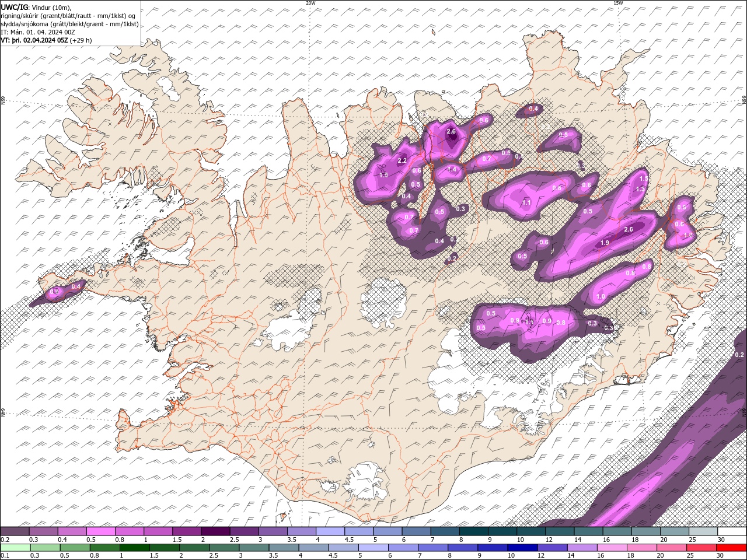Image resolution: width=747 pixels, height=560 pixels.
Task: Select the 18 swatch in the upper snow scale
Action: tap(646, 531)
